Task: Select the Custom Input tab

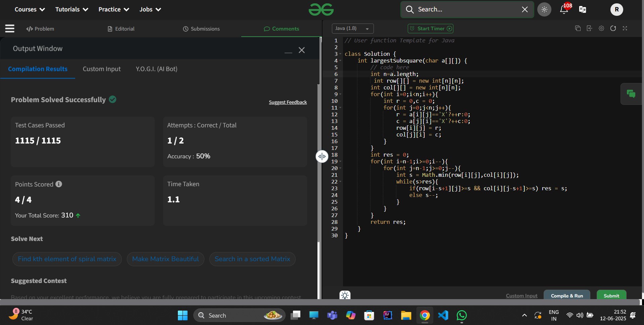Action: [x=102, y=69]
